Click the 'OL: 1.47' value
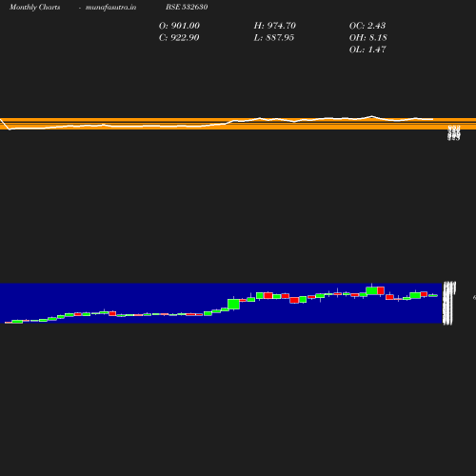 coord(367,50)
